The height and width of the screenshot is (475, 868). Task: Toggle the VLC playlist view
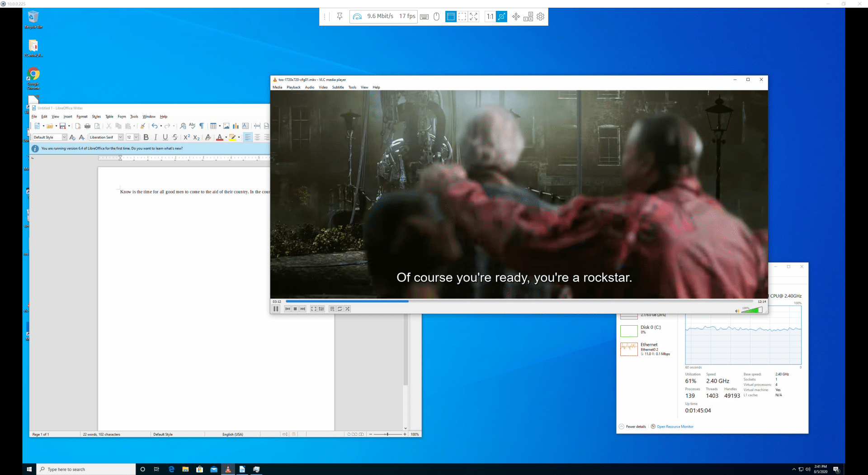pyautogui.click(x=332, y=309)
